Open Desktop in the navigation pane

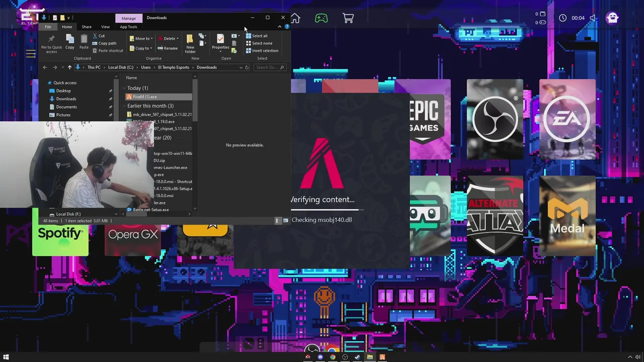pos(63,90)
